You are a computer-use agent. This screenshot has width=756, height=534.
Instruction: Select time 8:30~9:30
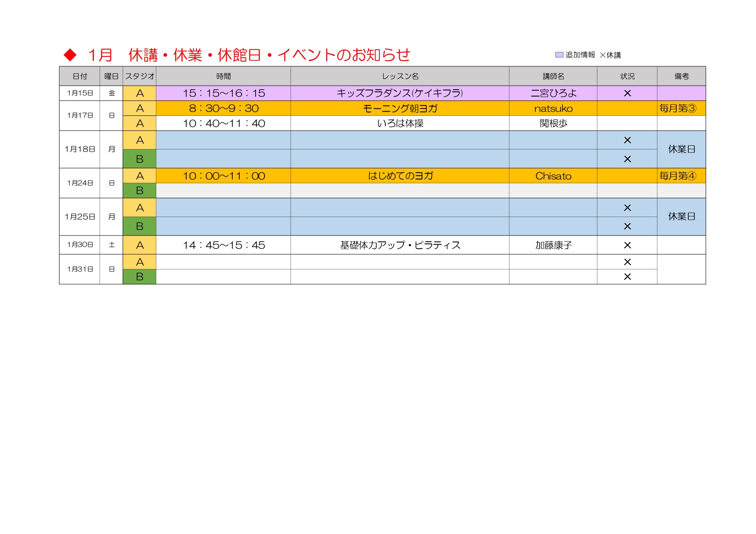coord(223,108)
